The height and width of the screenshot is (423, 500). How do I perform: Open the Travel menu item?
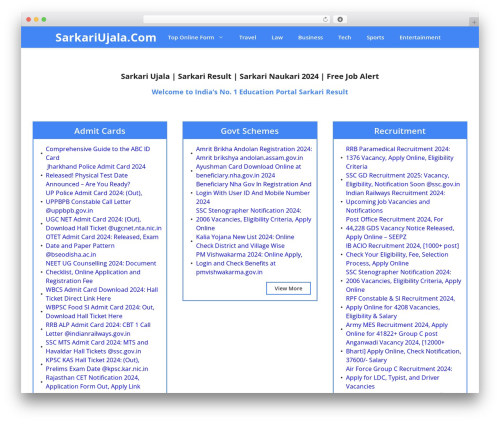[x=248, y=37]
